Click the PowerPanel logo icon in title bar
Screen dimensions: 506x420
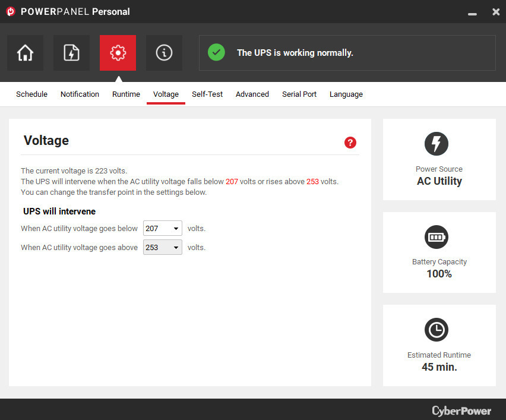tap(11, 12)
